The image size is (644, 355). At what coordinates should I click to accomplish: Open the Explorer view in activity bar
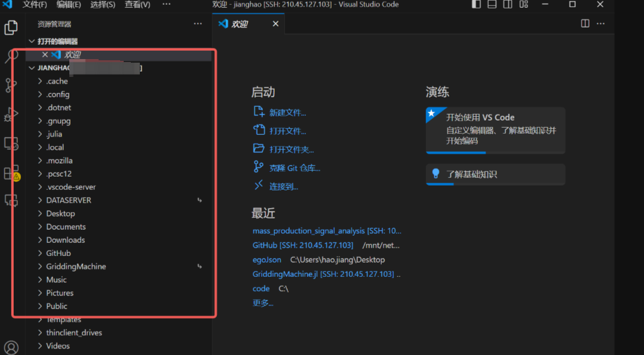click(x=11, y=27)
